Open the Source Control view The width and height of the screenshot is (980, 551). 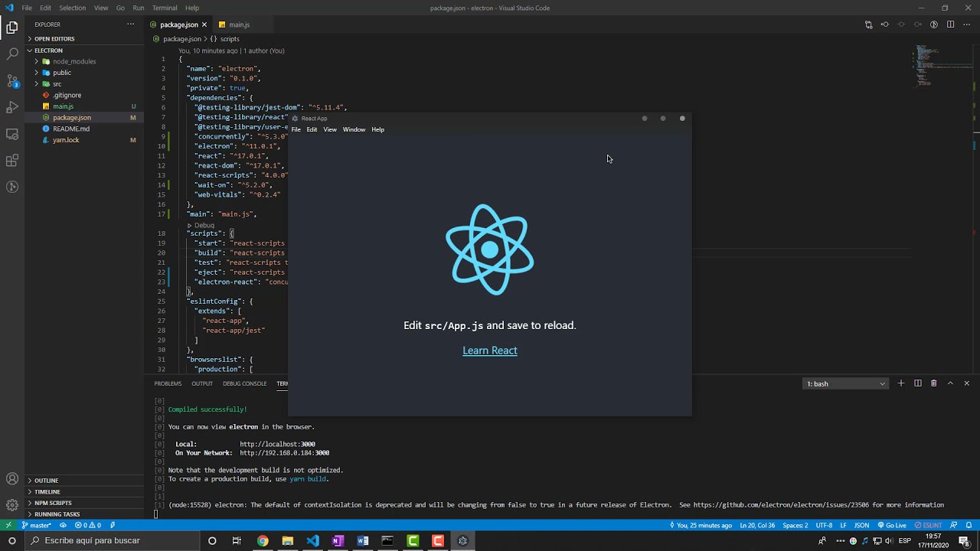[12, 80]
